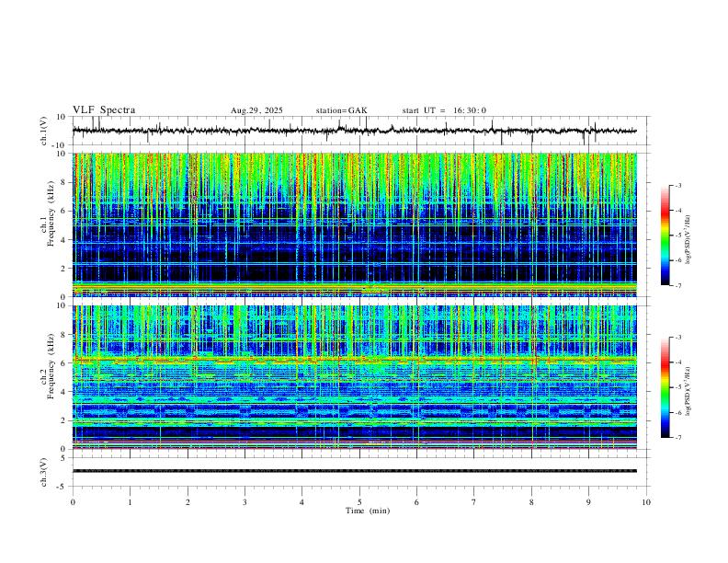Click time axis tick label "7"

pos(474,502)
